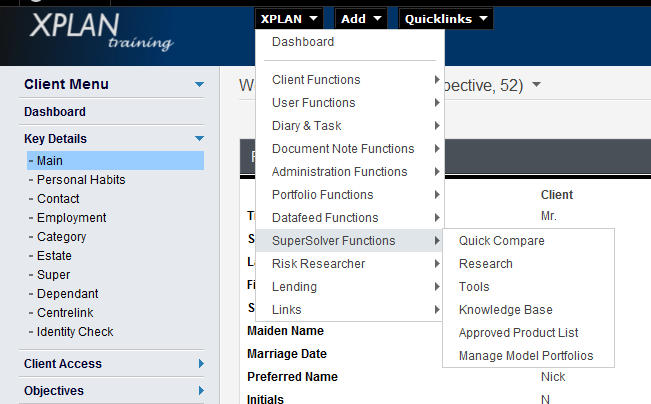Open Dependant under Key Details

(68, 294)
